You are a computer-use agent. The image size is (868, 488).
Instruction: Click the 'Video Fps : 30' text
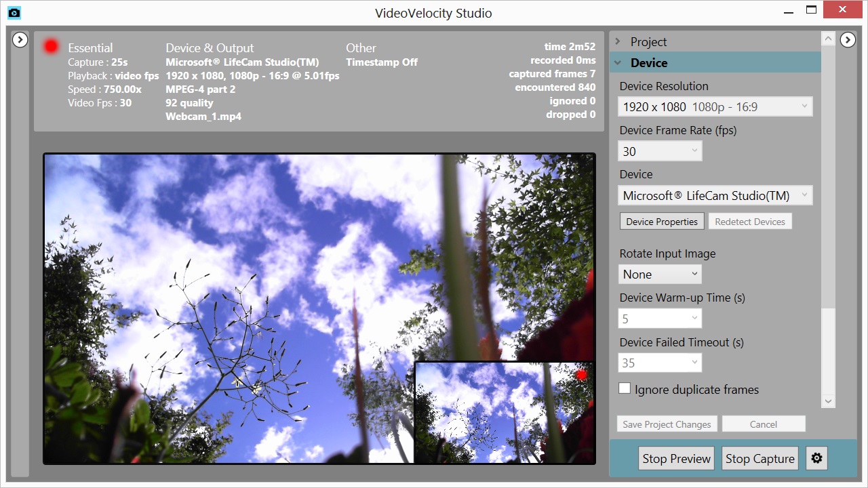(x=100, y=102)
